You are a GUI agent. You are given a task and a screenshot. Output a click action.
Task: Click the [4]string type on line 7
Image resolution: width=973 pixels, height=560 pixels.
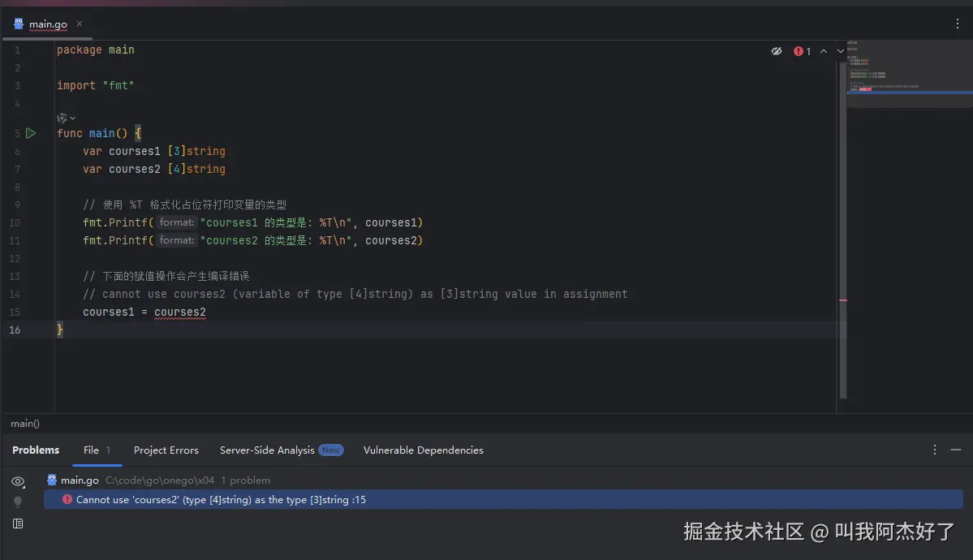point(196,170)
